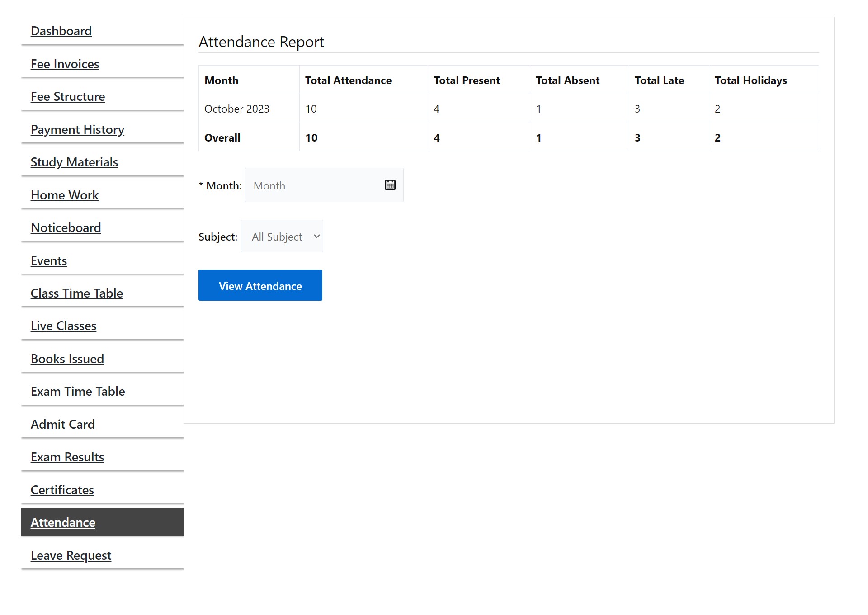Open the Dashboard navigation link
The height and width of the screenshot is (615, 868).
point(61,30)
